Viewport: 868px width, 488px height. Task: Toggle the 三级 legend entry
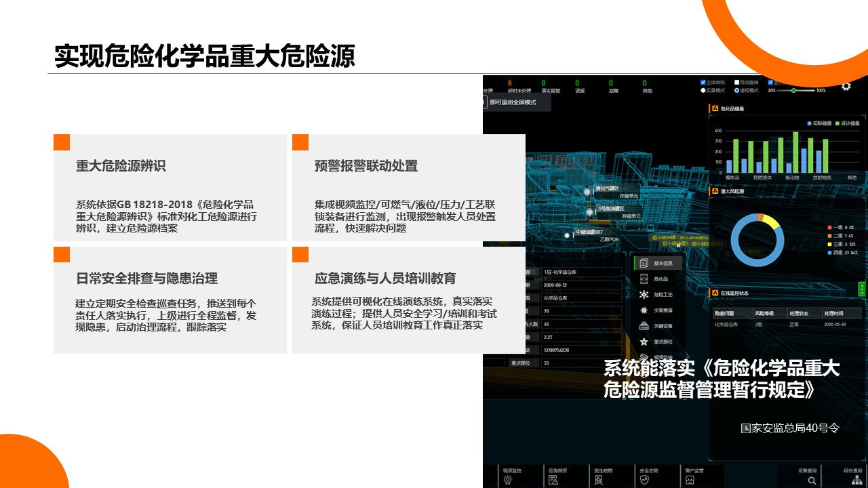point(842,243)
